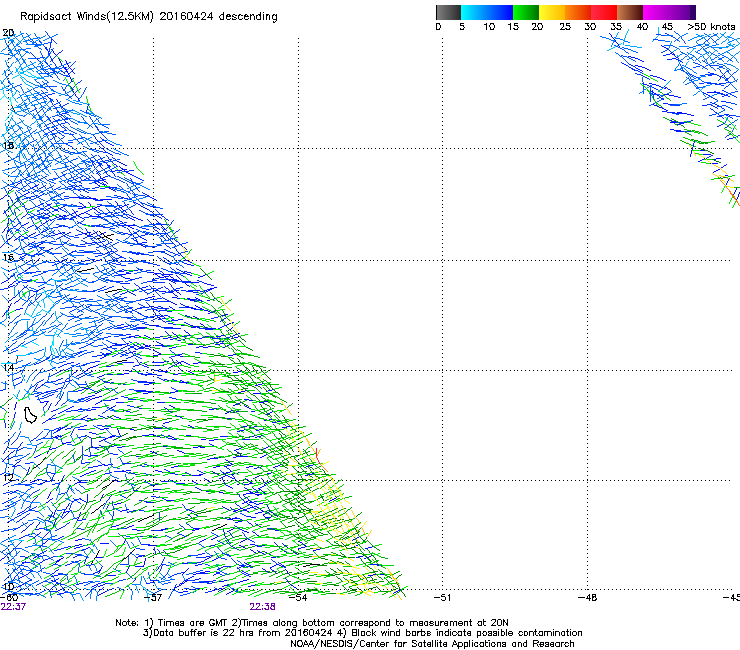The width and height of the screenshot is (740, 650).
Task: Click the red 30-35 knots color segment
Action: pos(604,12)
